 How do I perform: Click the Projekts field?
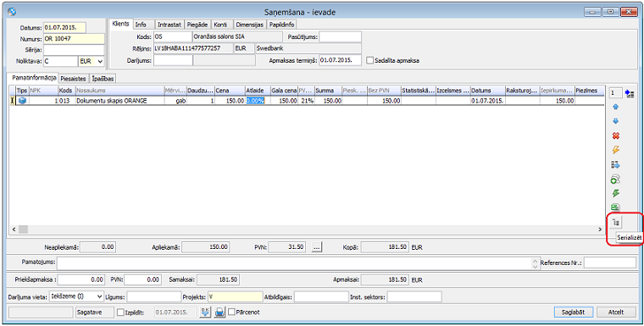pyautogui.click(x=235, y=296)
